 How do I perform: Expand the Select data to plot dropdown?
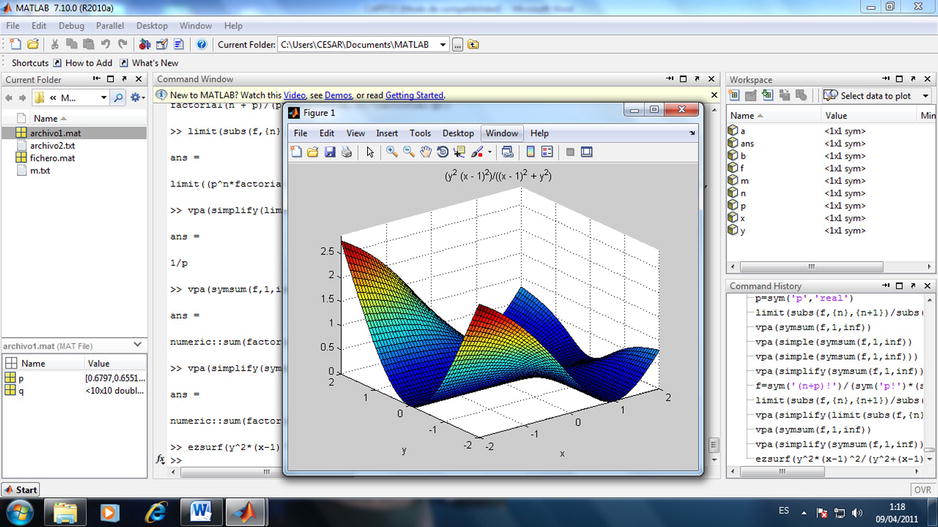point(923,96)
